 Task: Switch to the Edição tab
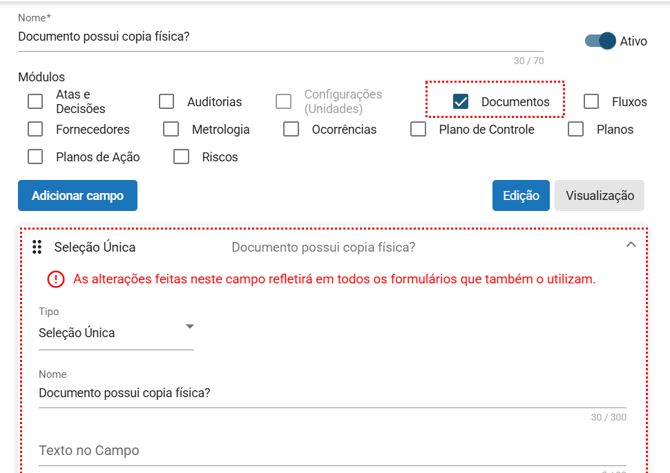tap(520, 196)
